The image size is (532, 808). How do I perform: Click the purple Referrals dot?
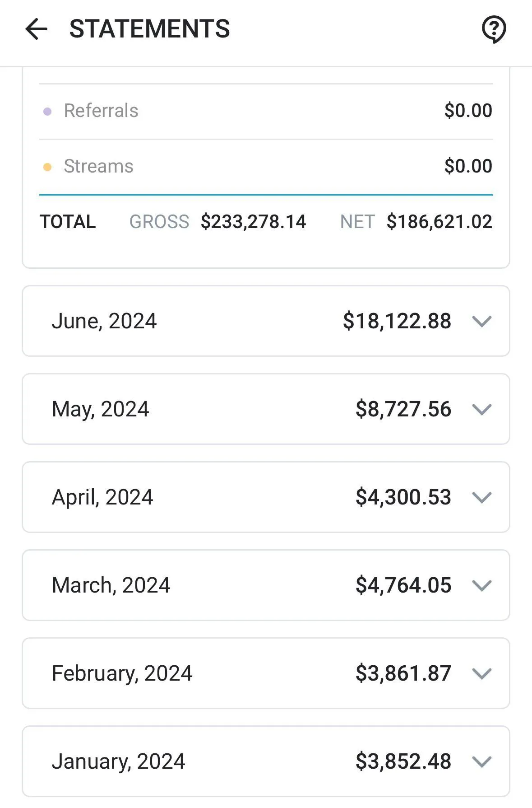point(47,111)
